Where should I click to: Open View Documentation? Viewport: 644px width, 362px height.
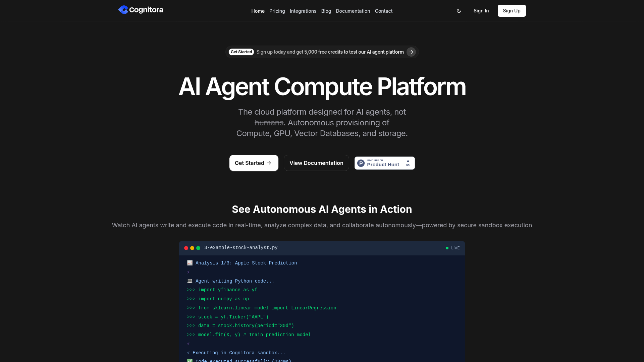(316, 163)
